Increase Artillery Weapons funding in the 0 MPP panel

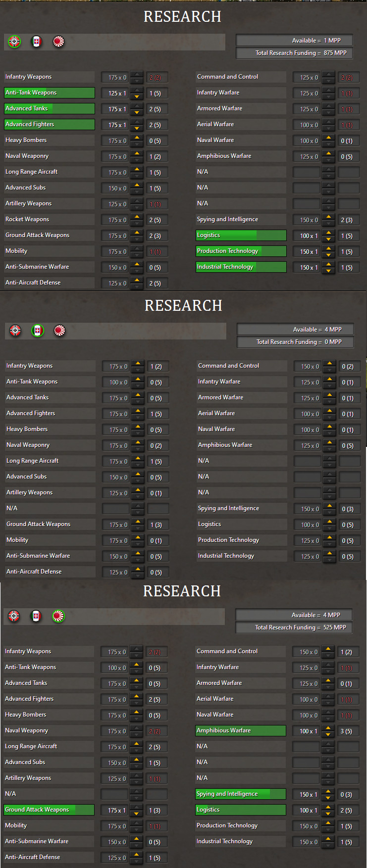click(x=138, y=490)
